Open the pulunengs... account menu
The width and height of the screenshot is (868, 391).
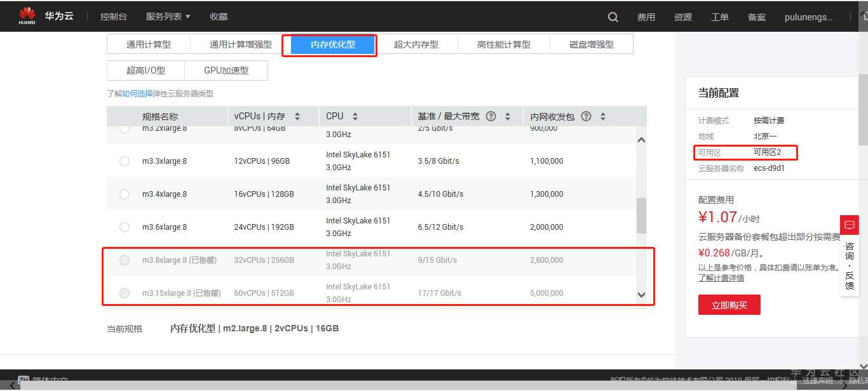pyautogui.click(x=808, y=17)
